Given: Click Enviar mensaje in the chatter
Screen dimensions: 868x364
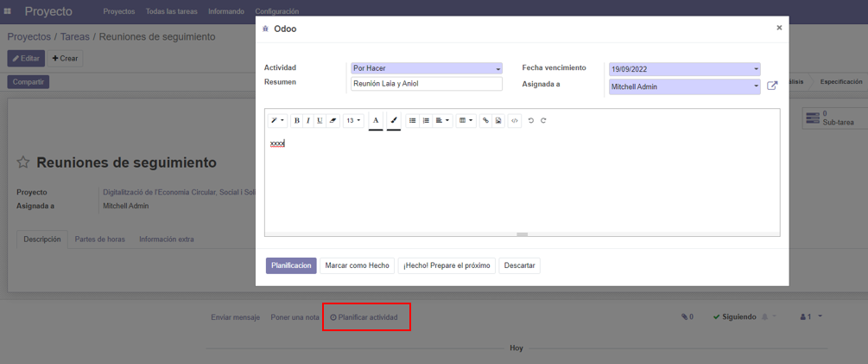Looking at the screenshot, I should tap(235, 317).
